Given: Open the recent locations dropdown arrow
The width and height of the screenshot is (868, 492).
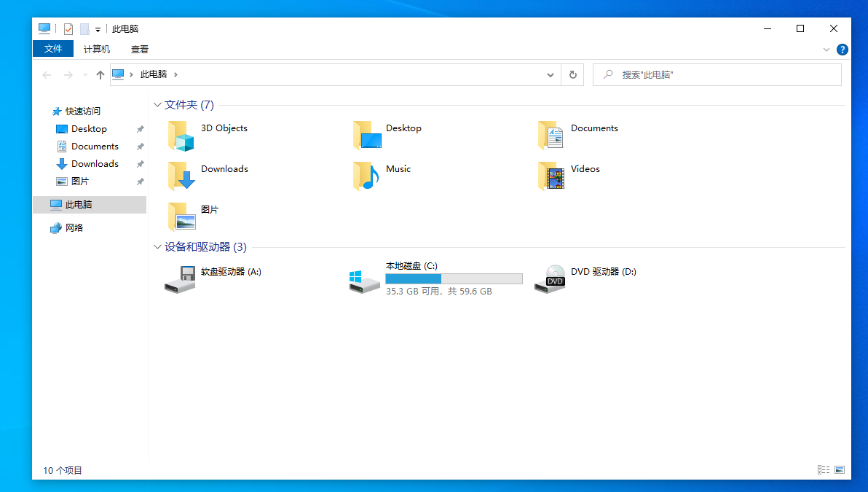Looking at the screenshot, I should [85, 75].
